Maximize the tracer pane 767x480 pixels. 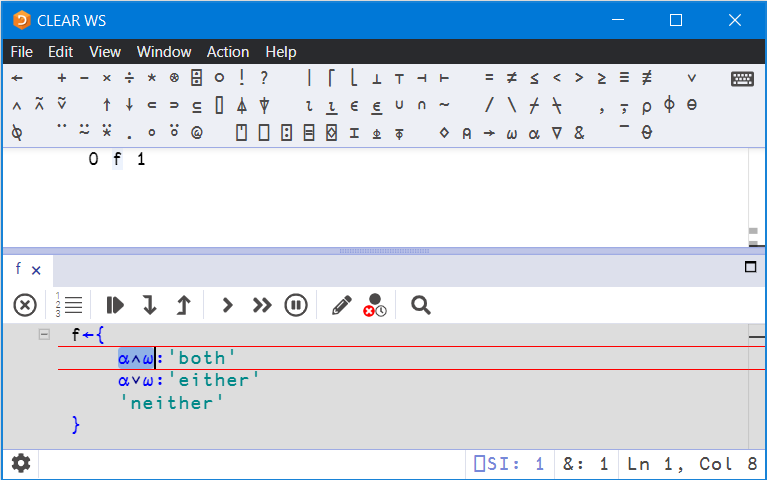pos(750,267)
